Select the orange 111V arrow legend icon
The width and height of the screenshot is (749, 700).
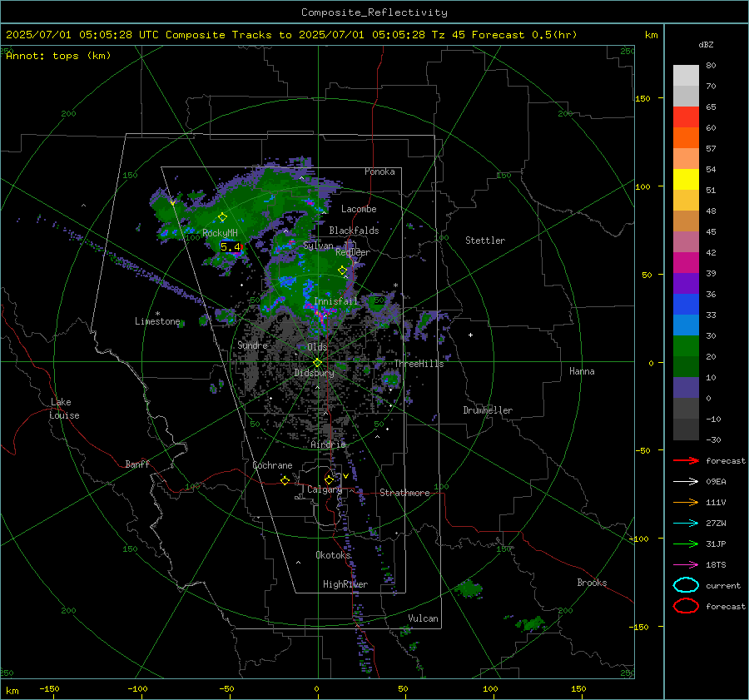pyautogui.click(x=686, y=502)
